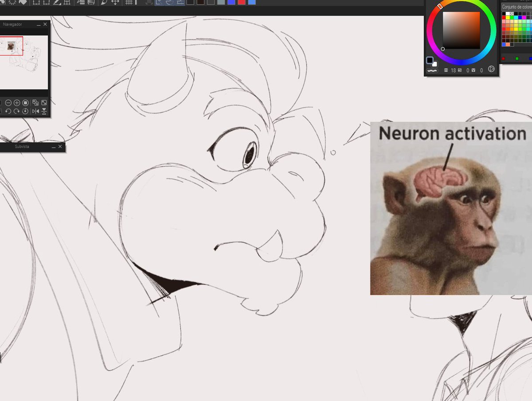Rotate canvas right in Navegador

click(16, 111)
